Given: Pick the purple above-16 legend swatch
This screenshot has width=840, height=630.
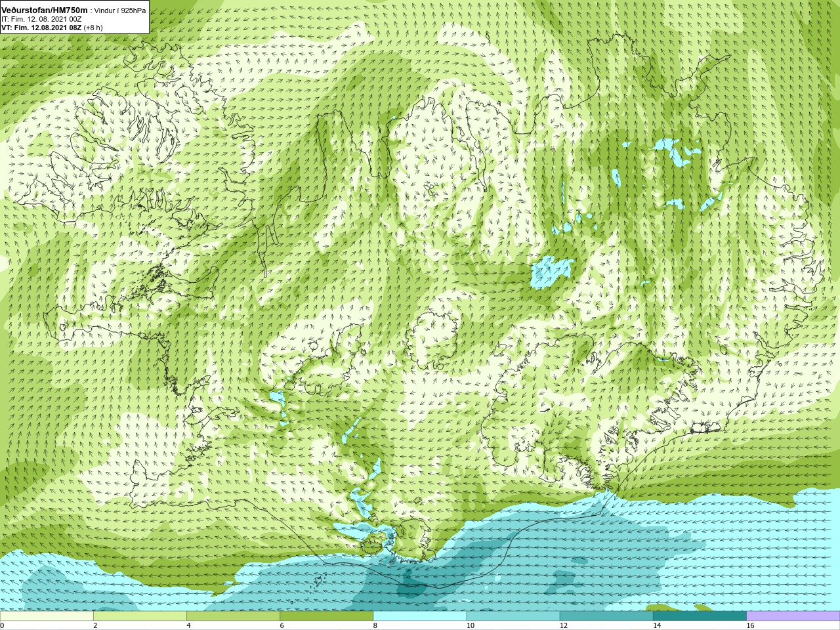Looking at the screenshot, I should click(x=793, y=616).
